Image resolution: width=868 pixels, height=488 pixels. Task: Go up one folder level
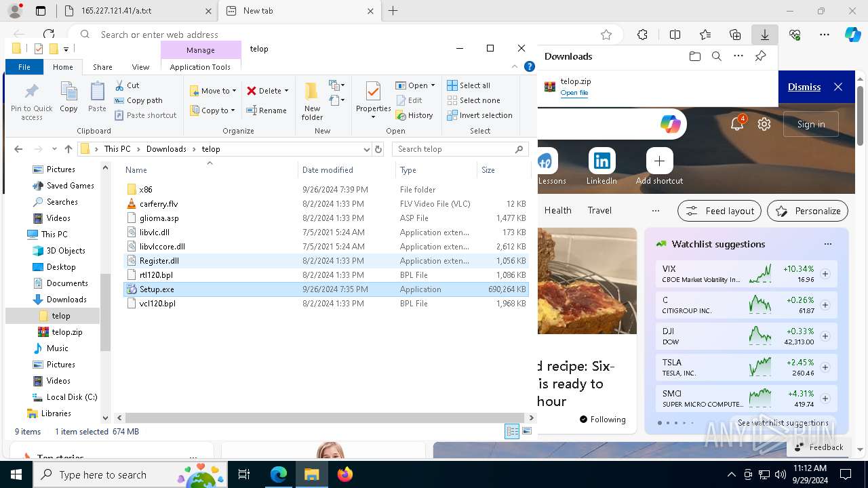click(68, 149)
